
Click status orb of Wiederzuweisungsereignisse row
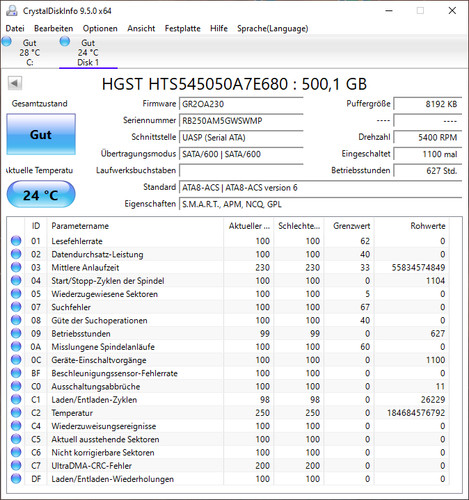(x=16, y=426)
